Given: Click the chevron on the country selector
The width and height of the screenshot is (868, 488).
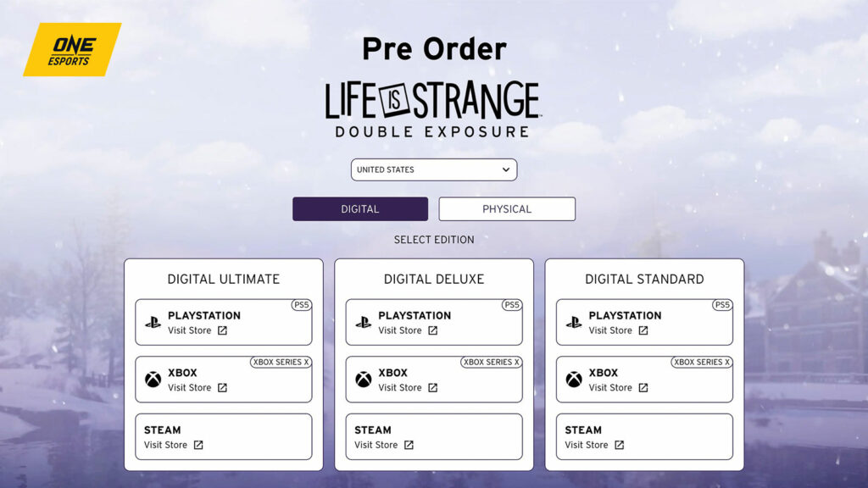Looking at the screenshot, I should (x=505, y=169).
